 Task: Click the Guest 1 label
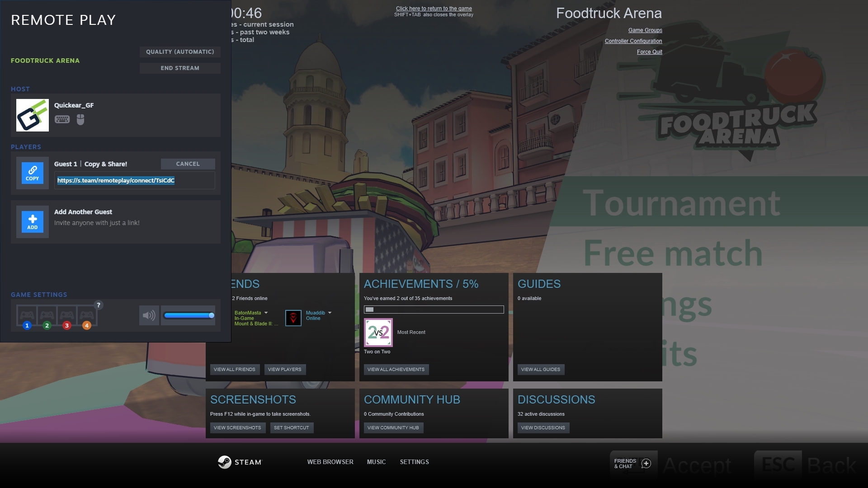(66, 164)
